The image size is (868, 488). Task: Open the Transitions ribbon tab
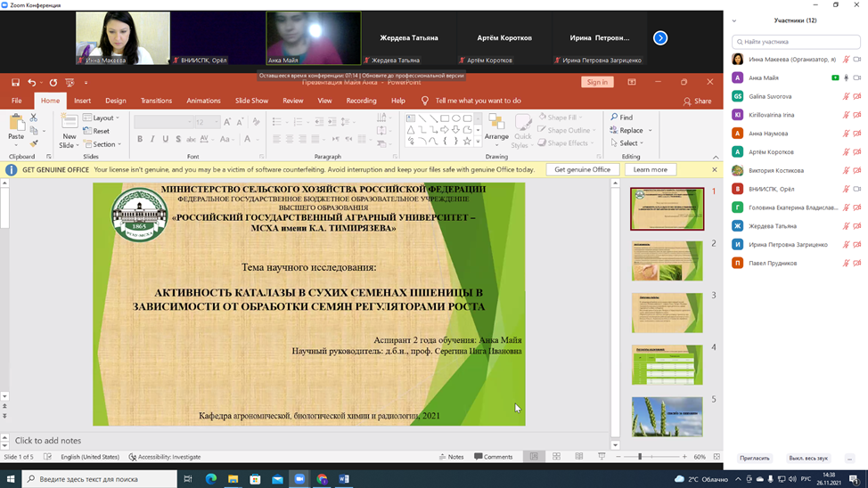156,101
